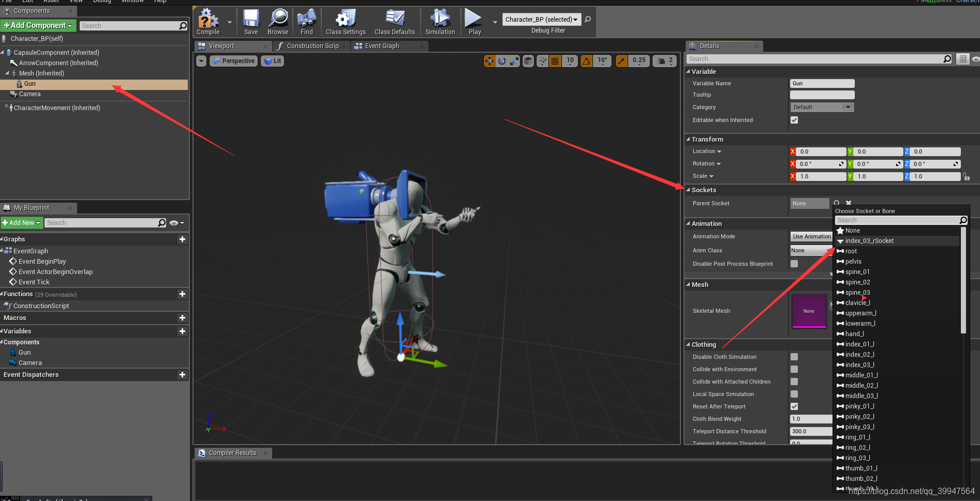Select the My Blueprint tab
This screenshot has height=501, width=980.
tap(32, 208)
